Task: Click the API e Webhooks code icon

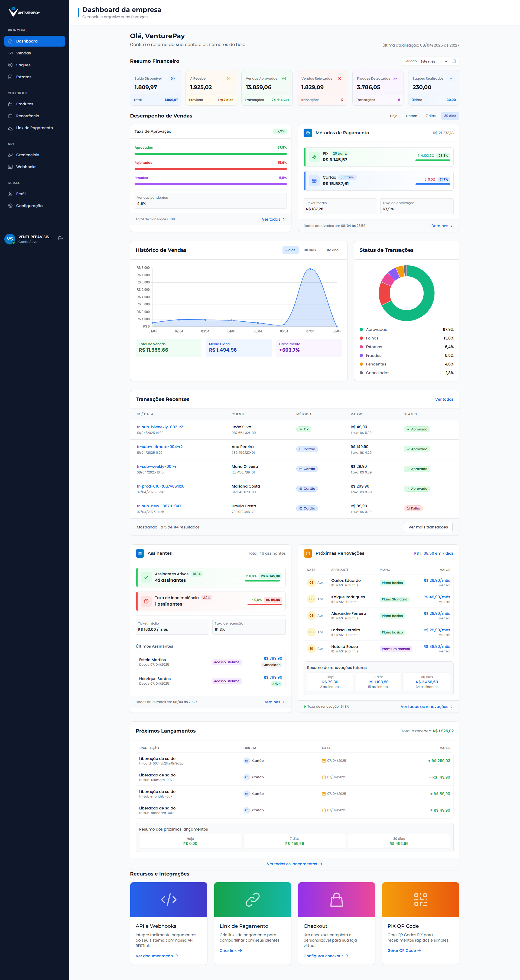Action: (x=169, y=899)
